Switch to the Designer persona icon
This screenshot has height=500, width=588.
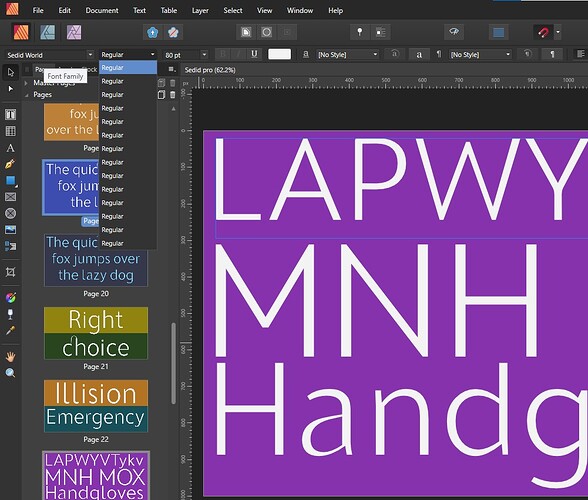coord(48,32)
